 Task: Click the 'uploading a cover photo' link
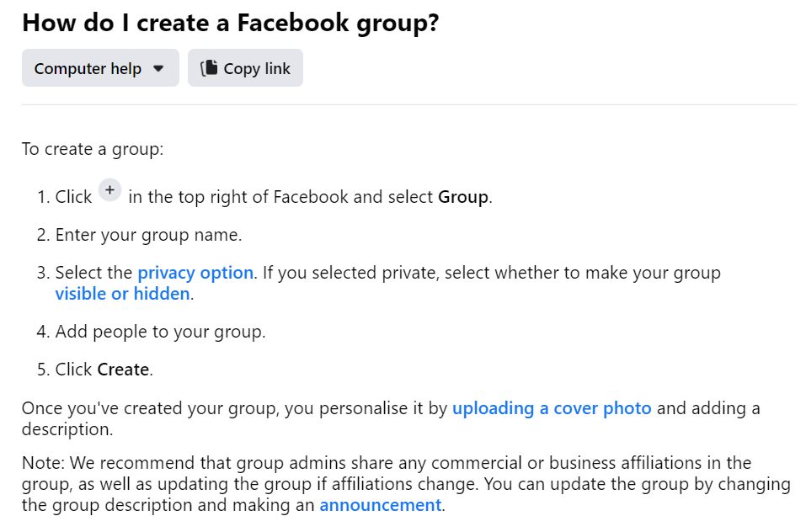point(552,407)
